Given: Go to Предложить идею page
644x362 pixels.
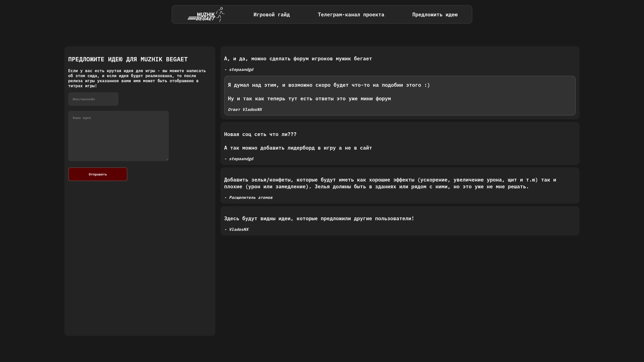Looking at the screenshot, I should 435,15.
